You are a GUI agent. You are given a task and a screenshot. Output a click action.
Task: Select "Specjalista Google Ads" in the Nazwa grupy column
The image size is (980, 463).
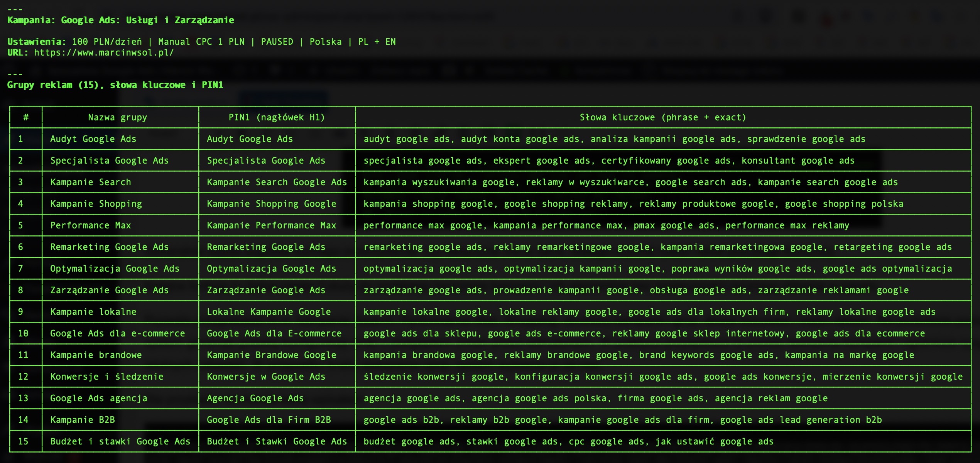click(x=110, y=161)
